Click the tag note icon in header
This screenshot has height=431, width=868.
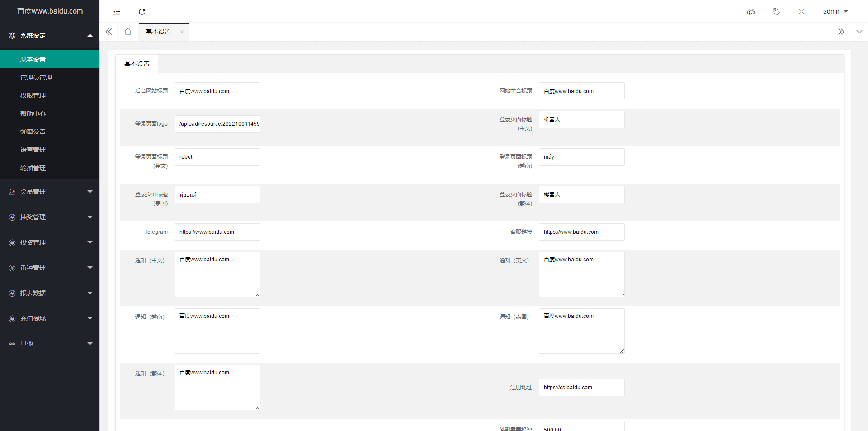click(x=776, y=12)
